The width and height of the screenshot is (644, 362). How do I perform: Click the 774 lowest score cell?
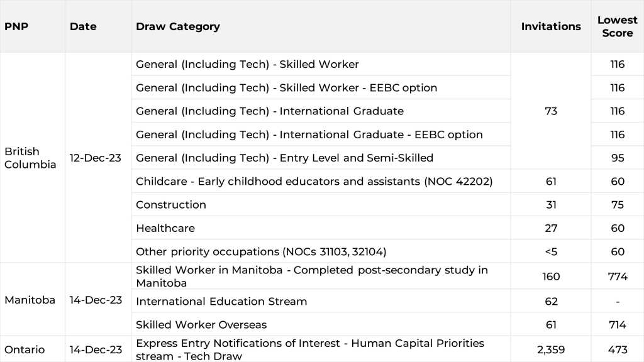coord(618,277)
